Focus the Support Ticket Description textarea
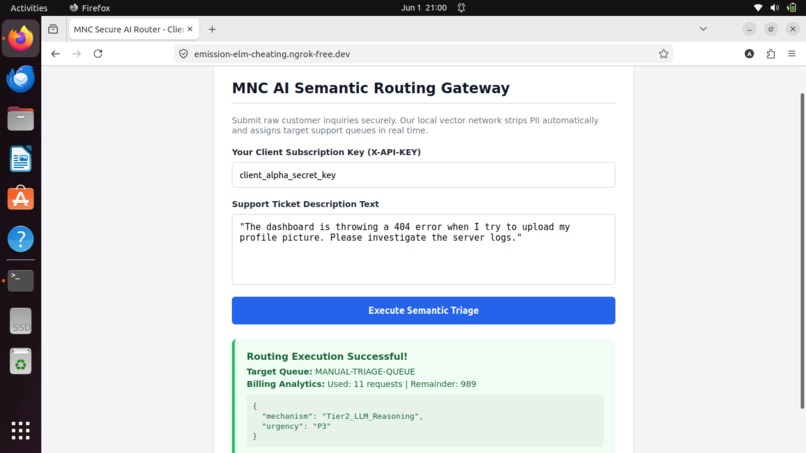 423,249
